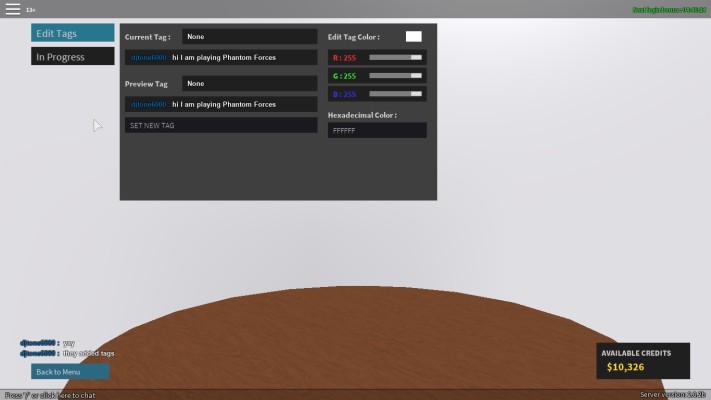Click the white Edit Tag Color swatch
This screenshot has height=400, width=711.
coord(413,37)
